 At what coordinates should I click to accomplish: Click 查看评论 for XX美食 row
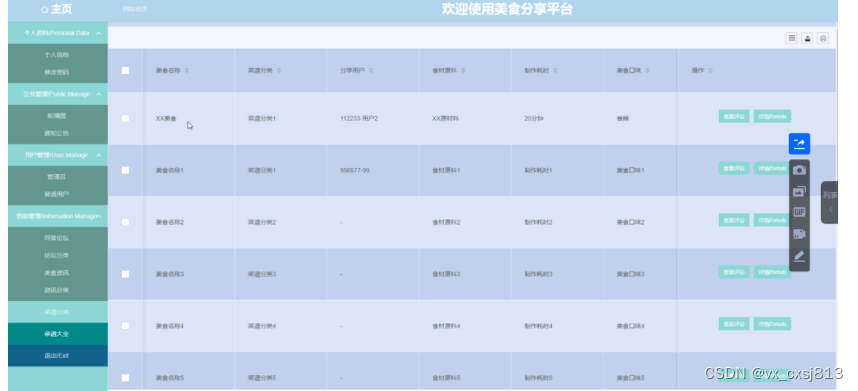pos(734,116)
